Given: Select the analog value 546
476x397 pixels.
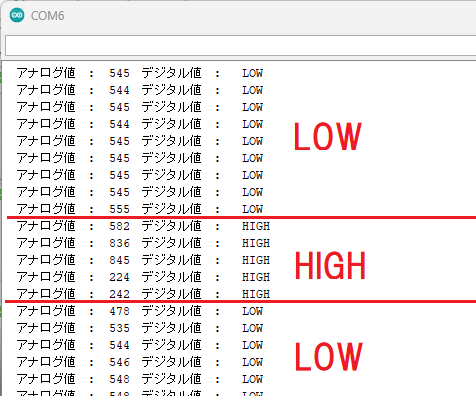Looking at the screenshot, I should pyautogui.click(x=119, y=362).
